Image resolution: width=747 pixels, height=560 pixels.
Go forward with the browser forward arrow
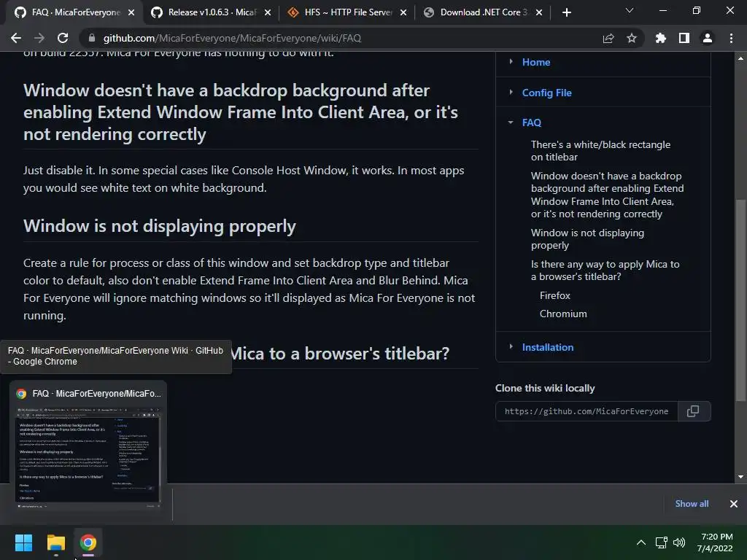[39, 38]
